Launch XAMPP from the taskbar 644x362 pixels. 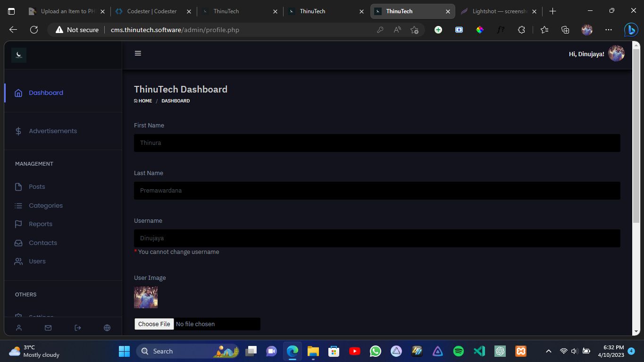pyautogui.click(x=521, y=351)
